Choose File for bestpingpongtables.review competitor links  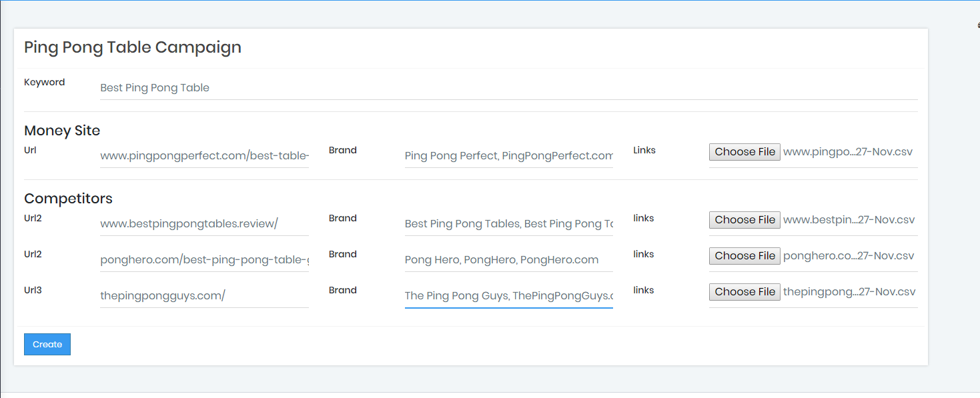pos(745,220)
